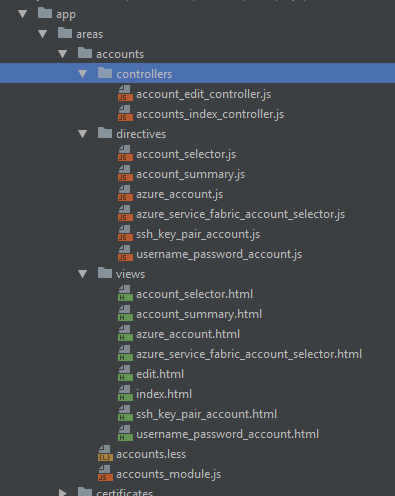Screen dimensions: 395x496
Task: Select the views folder label
Action: 130,274
